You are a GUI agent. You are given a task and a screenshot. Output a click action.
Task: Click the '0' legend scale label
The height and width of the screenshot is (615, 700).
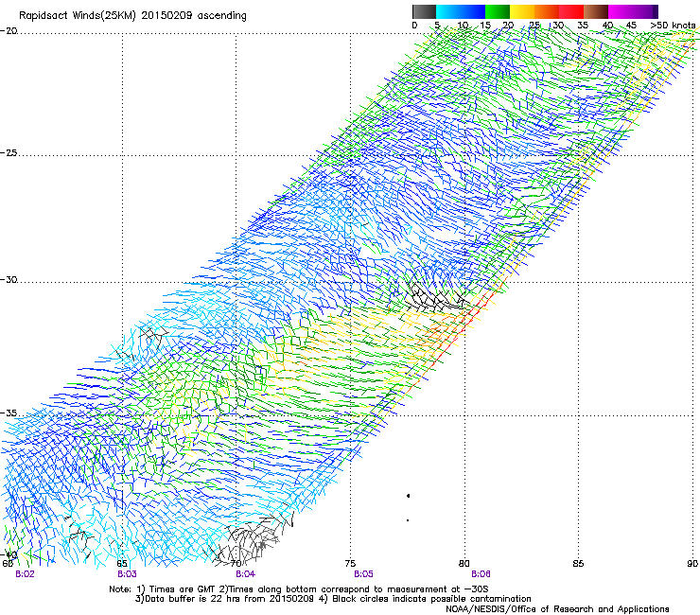[x=414, y=26]
